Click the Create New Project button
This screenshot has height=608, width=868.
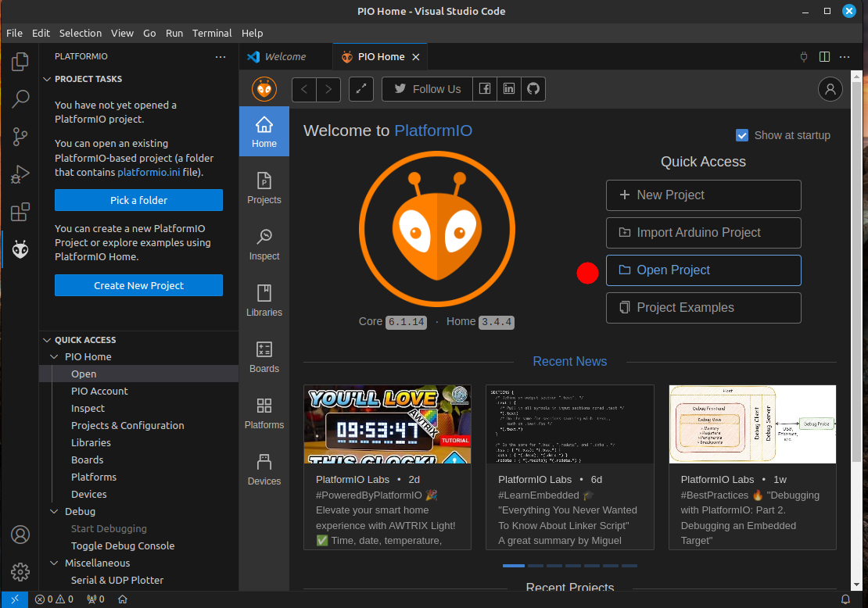(138, 285)
